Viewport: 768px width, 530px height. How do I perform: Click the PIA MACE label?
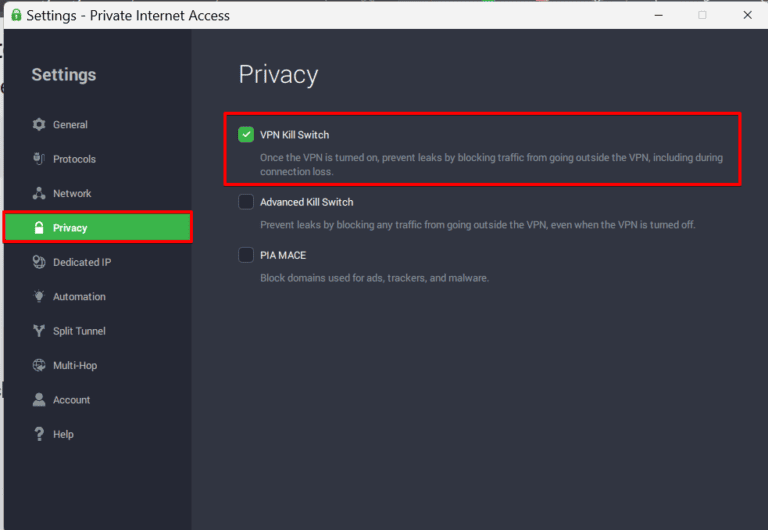click(283, 255)
